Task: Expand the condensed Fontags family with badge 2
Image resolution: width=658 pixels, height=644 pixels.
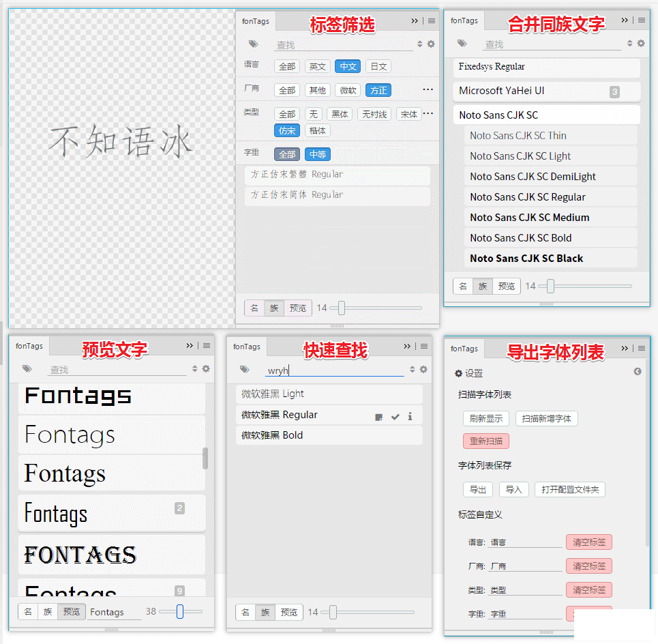Action: 112,513
